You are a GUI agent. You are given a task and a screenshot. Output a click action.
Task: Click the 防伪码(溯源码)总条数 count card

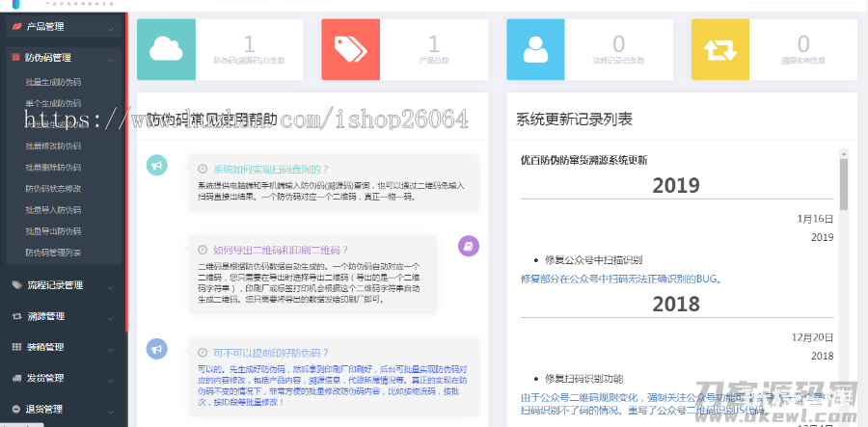(220, 50)
